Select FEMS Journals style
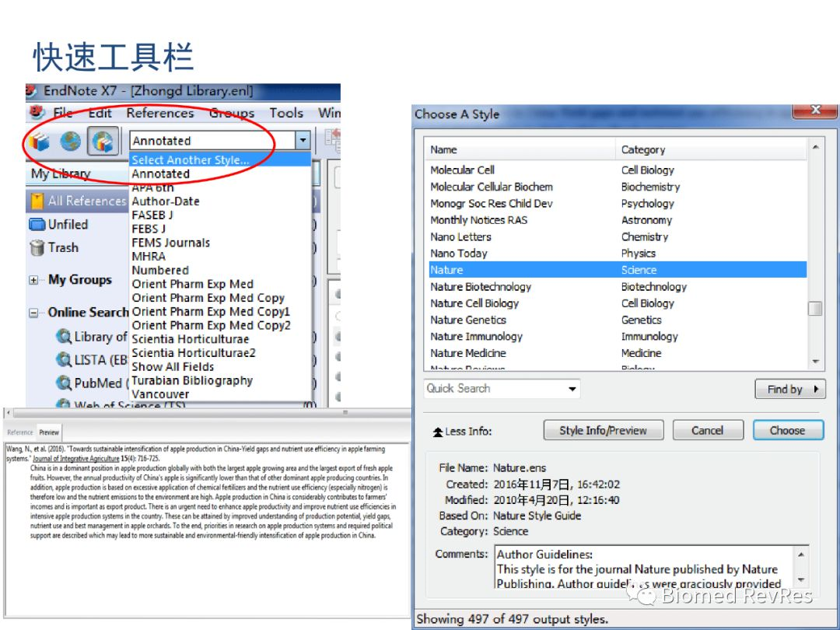 220,243
